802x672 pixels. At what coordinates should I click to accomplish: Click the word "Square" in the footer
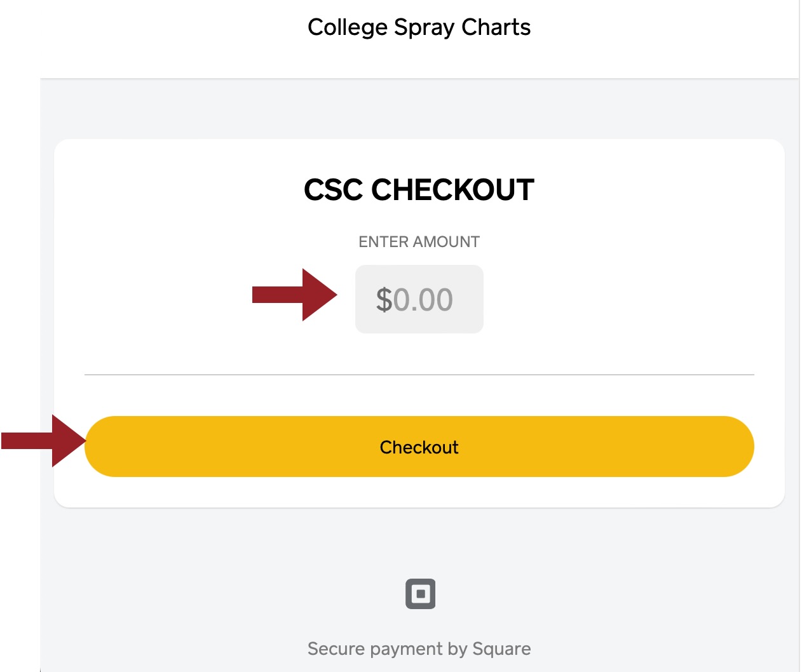[501, 648]
